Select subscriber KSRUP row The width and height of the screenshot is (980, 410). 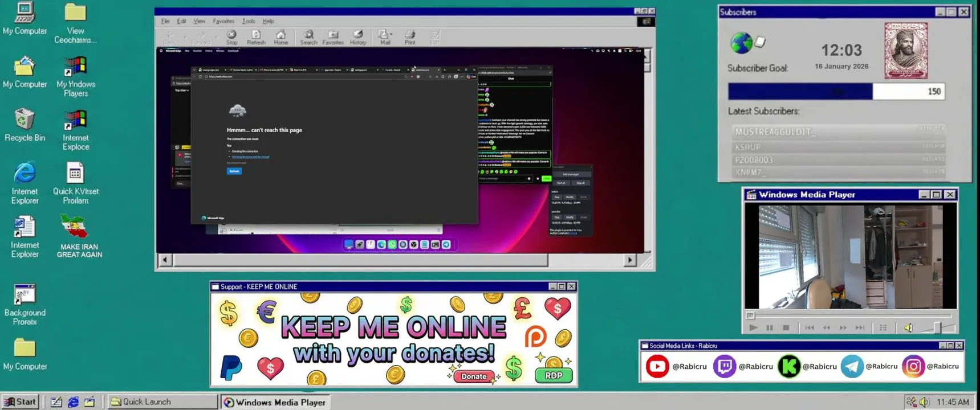[x=839, y=147]
